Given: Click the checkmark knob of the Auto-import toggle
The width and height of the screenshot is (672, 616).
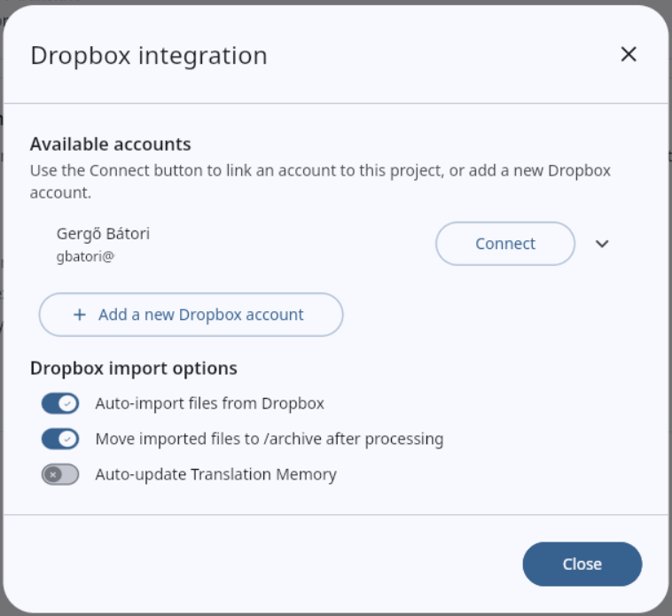Looking at the screenshot, I should pos(67,403).
